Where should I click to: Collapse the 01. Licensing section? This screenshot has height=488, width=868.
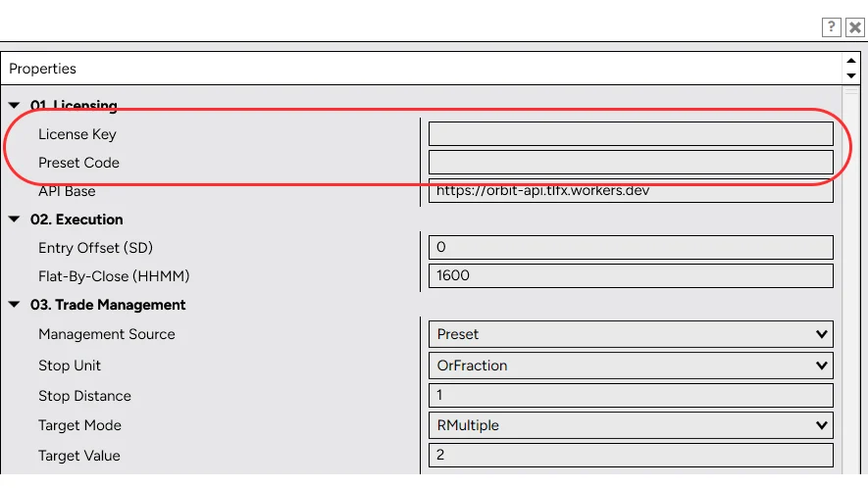(x=15, y=105)
